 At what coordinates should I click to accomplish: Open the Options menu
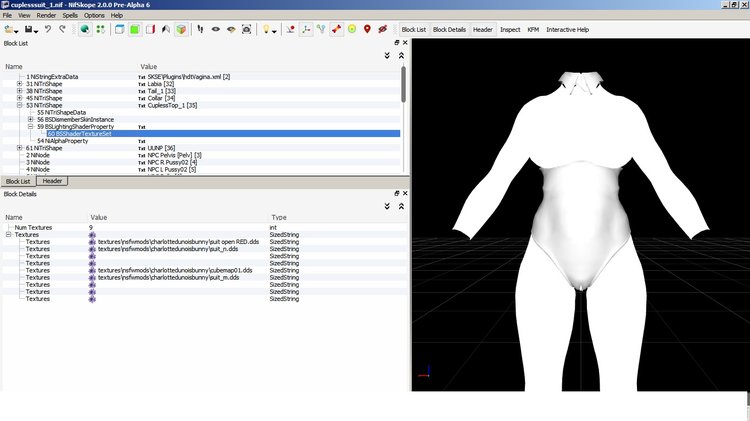pyautogui.click(x=94, y=15)
